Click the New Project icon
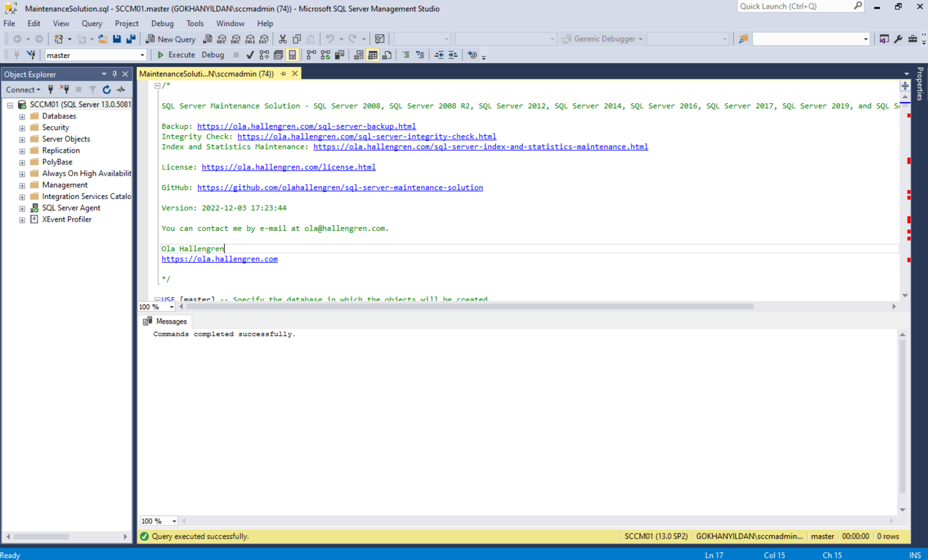Image resolution: width=928 pixels, height=560 pixels. tap(59, 39)
